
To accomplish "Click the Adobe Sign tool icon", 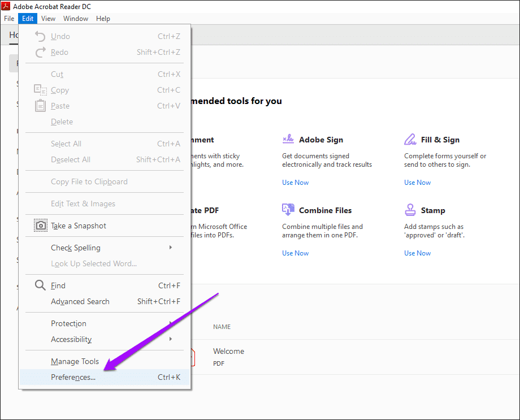I will [288, 139].
